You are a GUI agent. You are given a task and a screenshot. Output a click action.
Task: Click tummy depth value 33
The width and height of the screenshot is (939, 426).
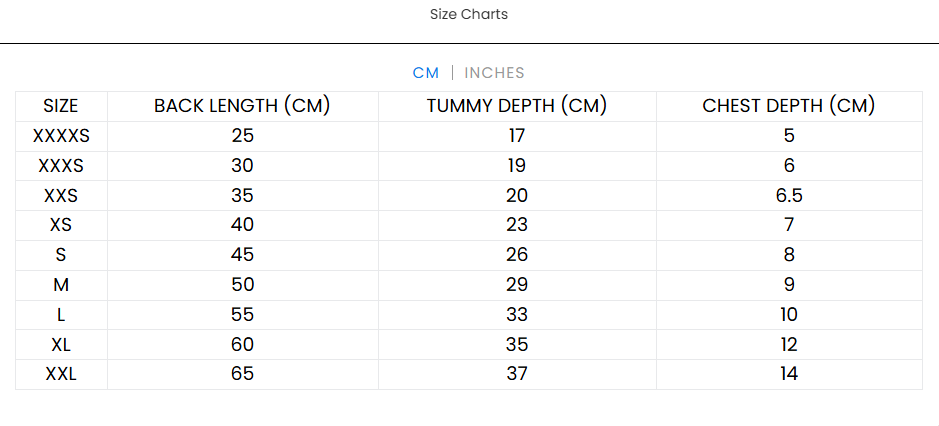(x=517, y=315)
